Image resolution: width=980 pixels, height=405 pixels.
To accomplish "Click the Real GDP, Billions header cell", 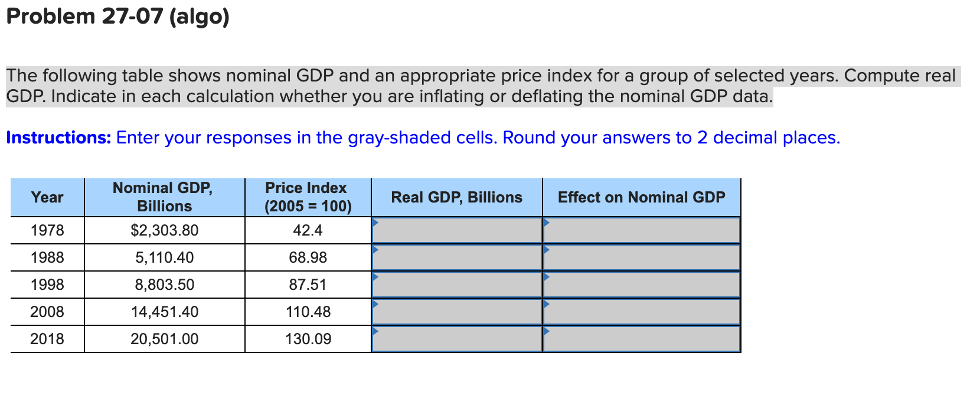I will coord(456,197).
